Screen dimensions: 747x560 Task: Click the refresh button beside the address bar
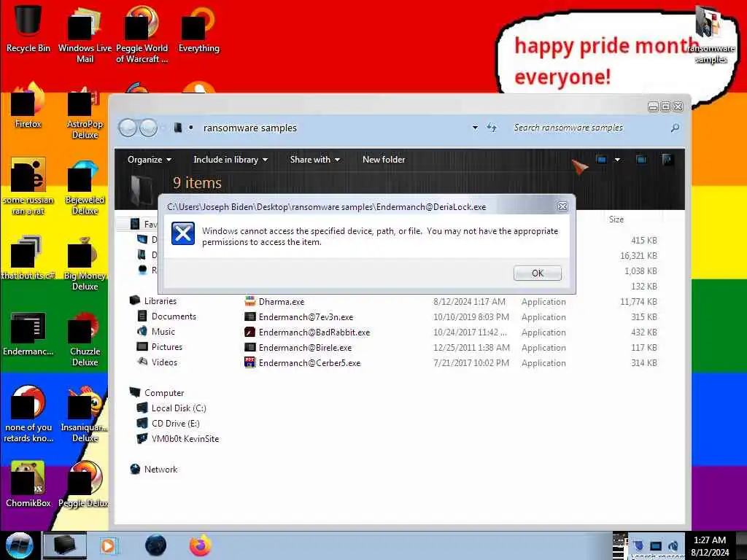click(x=492, y=128)
